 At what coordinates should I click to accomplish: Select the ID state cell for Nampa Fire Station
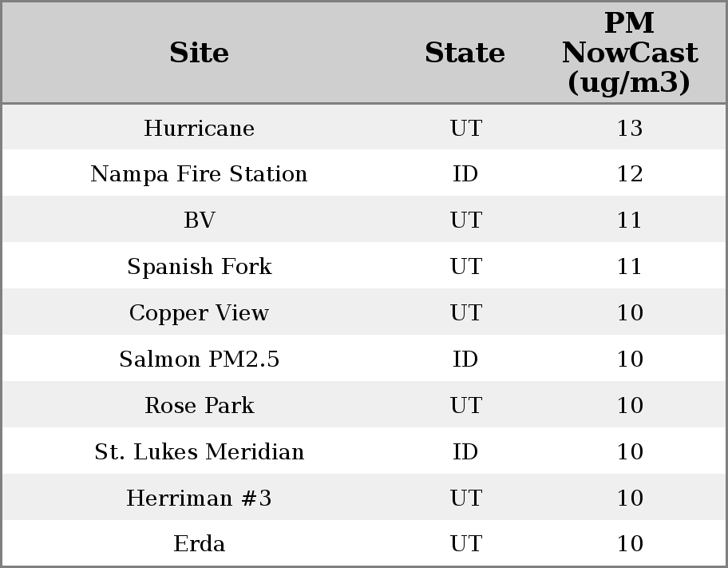[x=465, y=174]
